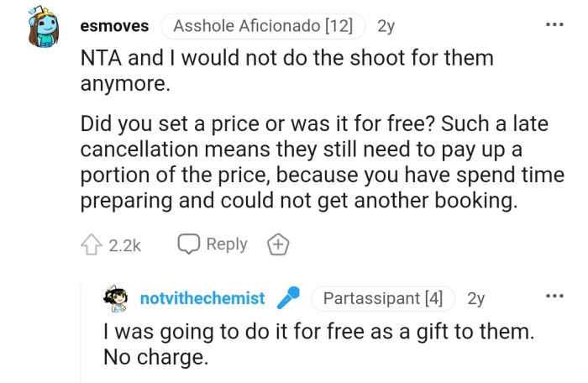Open options menu for esmoves comment
This screenshot has height=383, width=588.
[x=554, y=25]
